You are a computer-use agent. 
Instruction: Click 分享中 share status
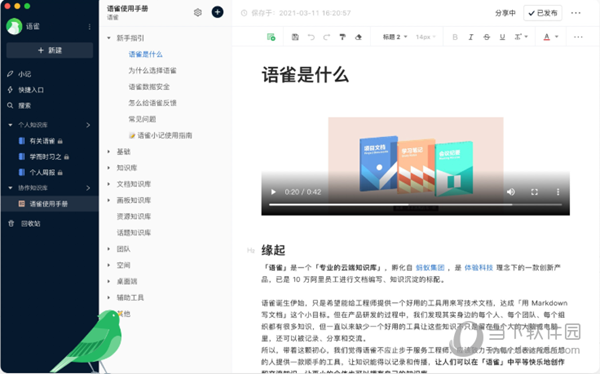(x=505, y=13)
